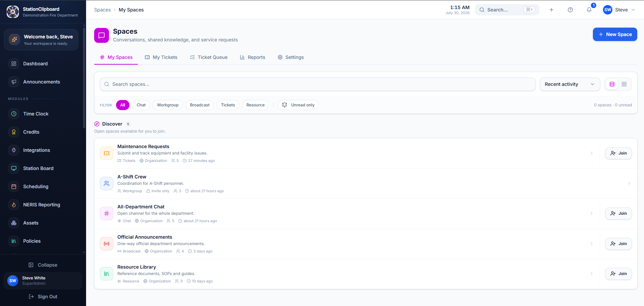644x306 pixels.
Task: Select the Tickets filter chip
Action: click(228, 105)
